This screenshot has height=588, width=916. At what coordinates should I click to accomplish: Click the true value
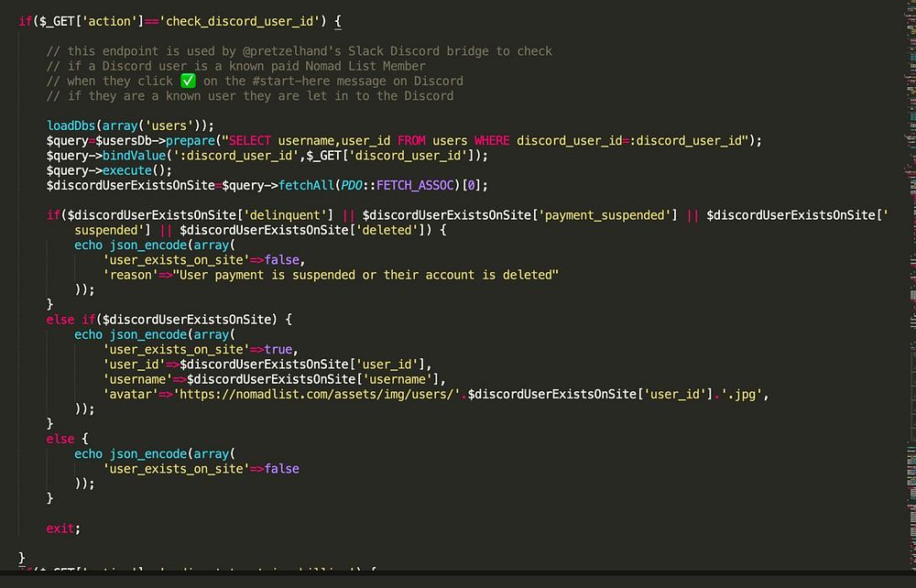point(278,349)
